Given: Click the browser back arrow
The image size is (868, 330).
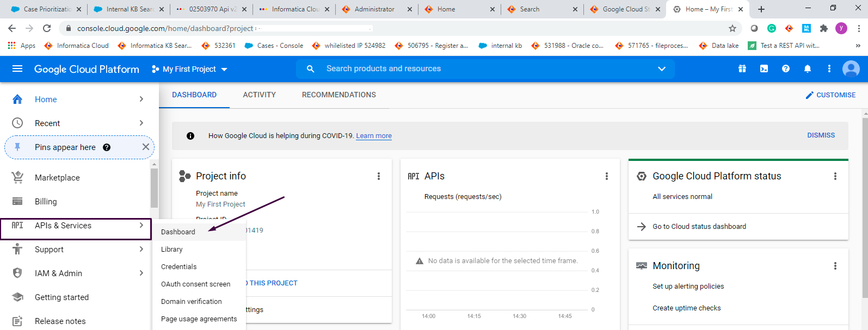Looking at the screenshot, I should point(12,28).
